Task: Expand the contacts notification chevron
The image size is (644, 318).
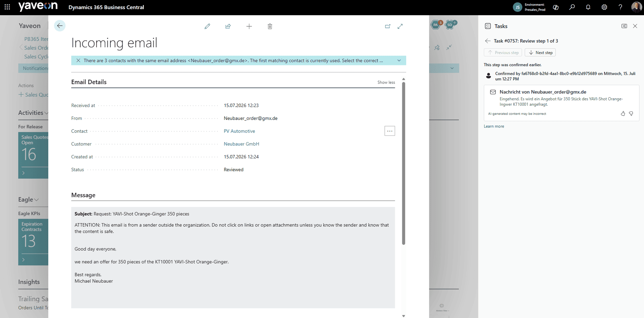Action: 399,60
